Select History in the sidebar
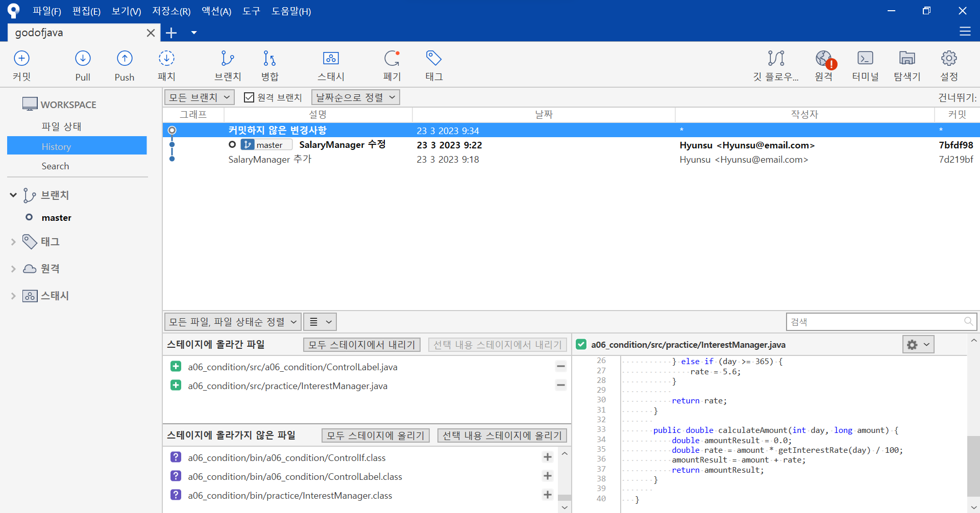The width and height of the screenshot is (980, 513). coord(77,146)
